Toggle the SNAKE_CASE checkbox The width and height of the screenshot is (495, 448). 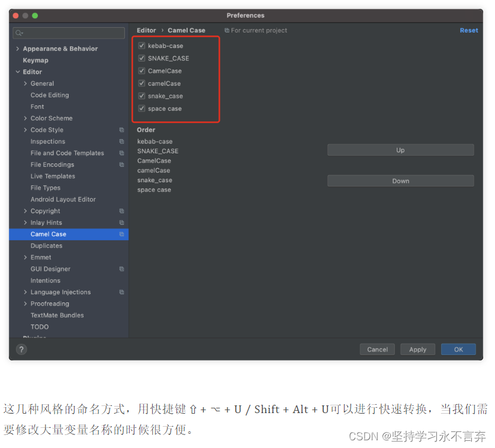[142, 59]
